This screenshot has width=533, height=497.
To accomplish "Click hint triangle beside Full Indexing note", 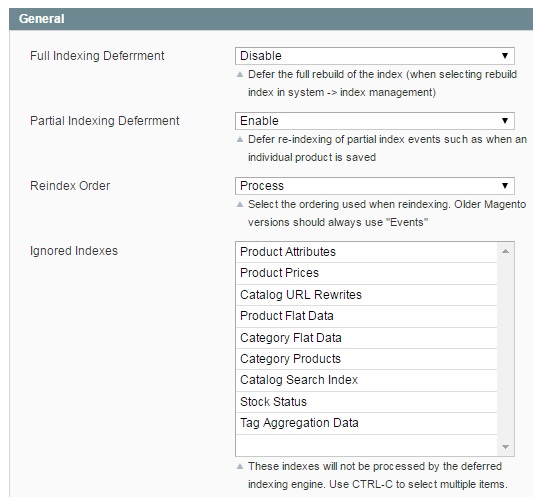I will tap(240, 74).
